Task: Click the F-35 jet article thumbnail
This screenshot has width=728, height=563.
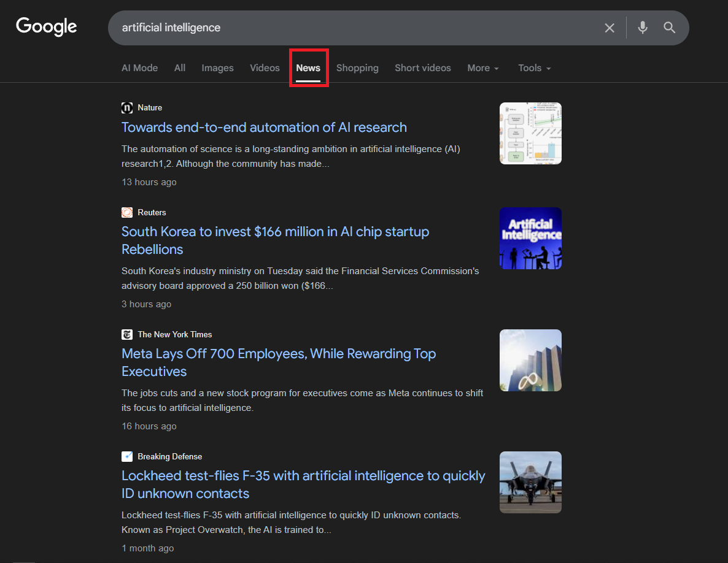Action: [x=530, y=482]
